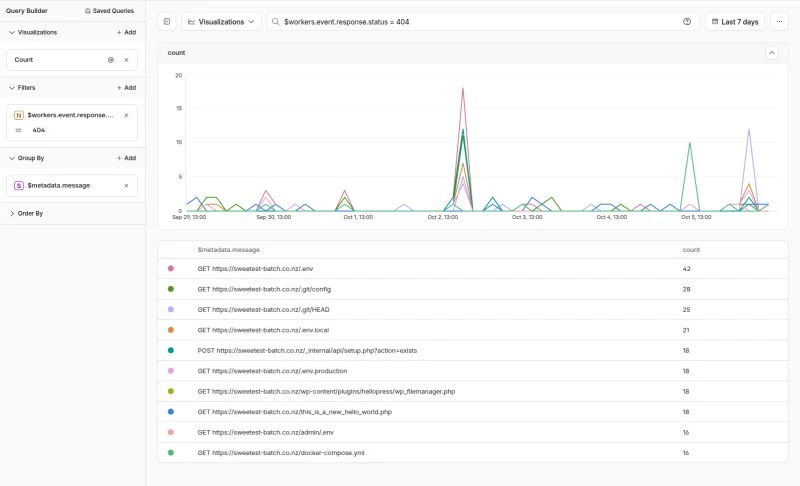Viewport: 800px width, 486px height.
Task: Click the blue swatch for this_is_a_new_hello_world.php row
Action: point(171,412)
